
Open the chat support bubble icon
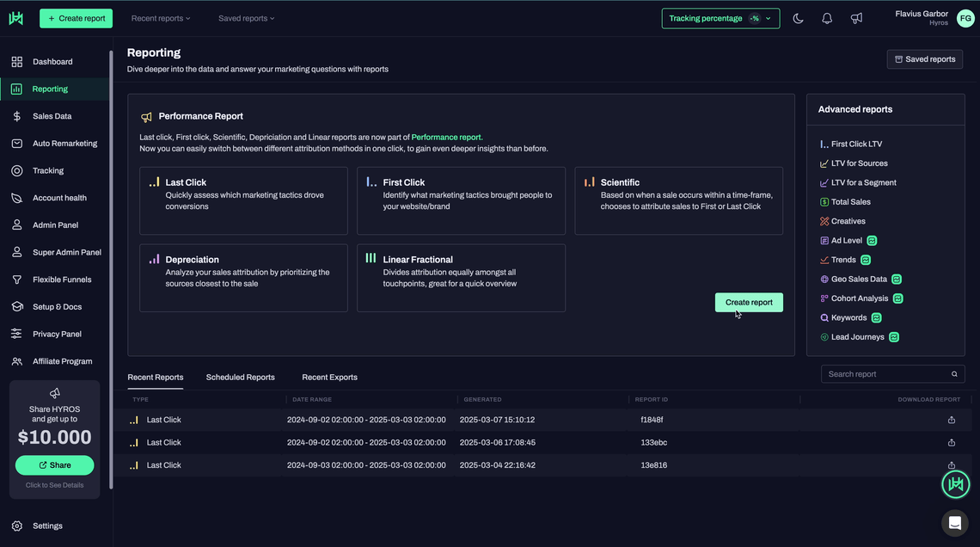coord(954,523)
